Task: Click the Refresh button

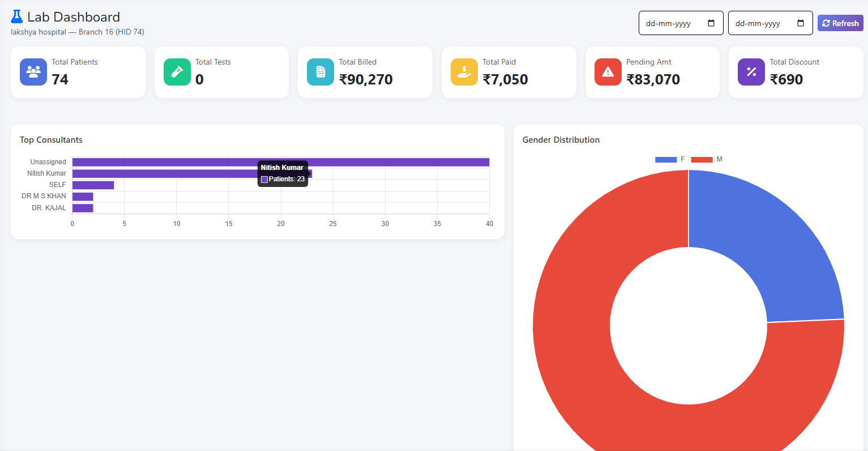Action: [840, 23]
